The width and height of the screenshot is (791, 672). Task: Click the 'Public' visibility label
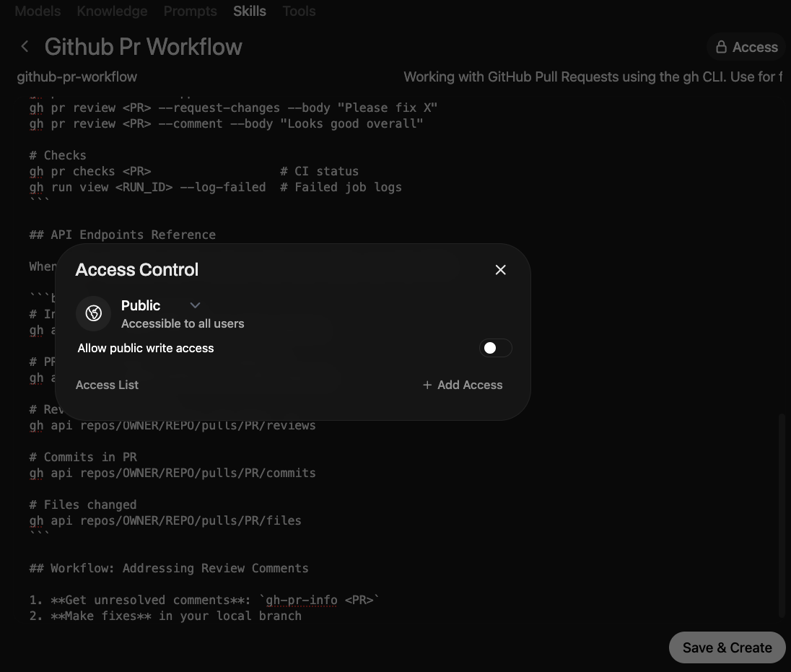[141, 306]
